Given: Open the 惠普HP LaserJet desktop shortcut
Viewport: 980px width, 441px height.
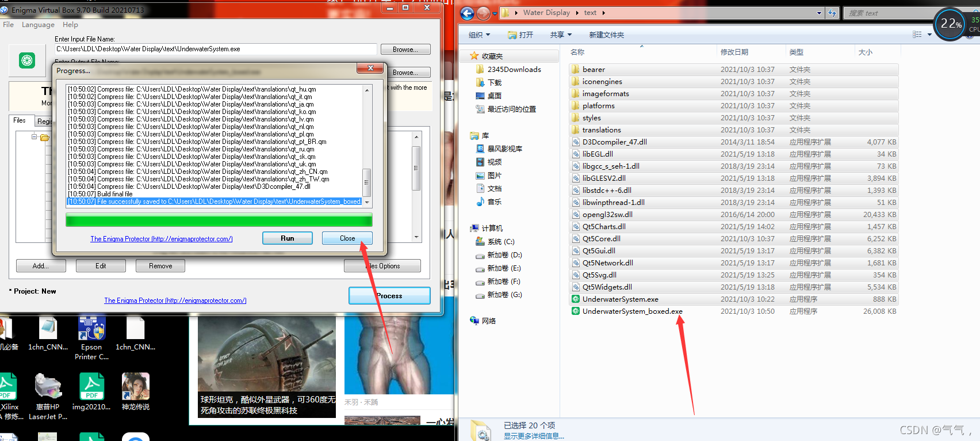Looking at the screenshot, I should 48,396.
